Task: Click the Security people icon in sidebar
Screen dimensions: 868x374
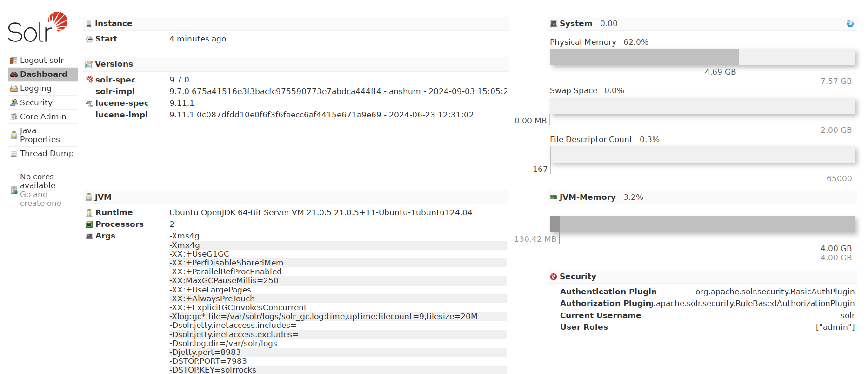Action: [x=13, y=102]
